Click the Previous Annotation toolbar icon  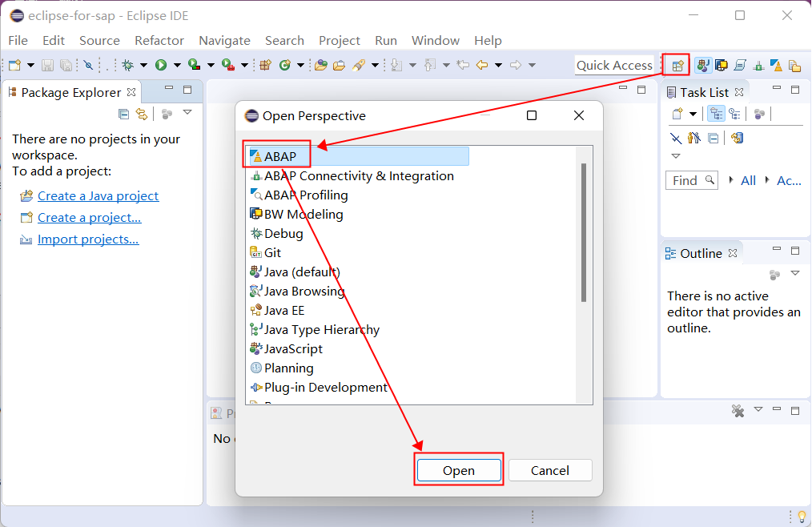(x=430, y=65)
